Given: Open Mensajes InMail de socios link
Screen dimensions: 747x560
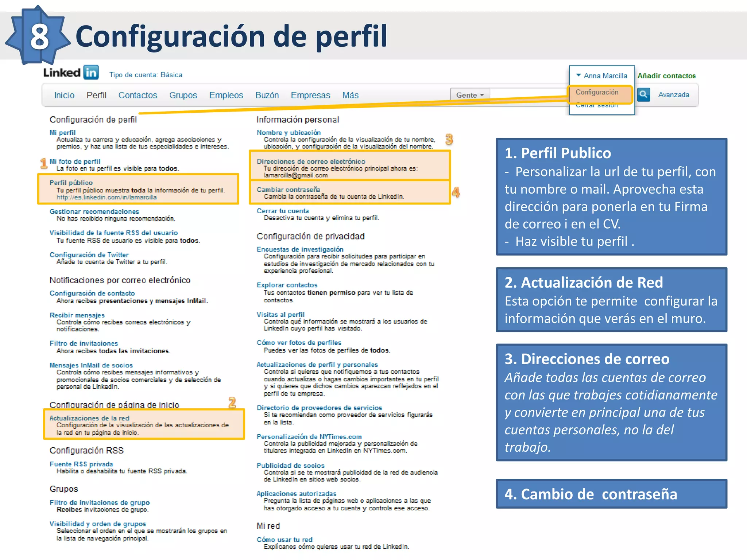Looking at the screenshot, I should point(91,365).
